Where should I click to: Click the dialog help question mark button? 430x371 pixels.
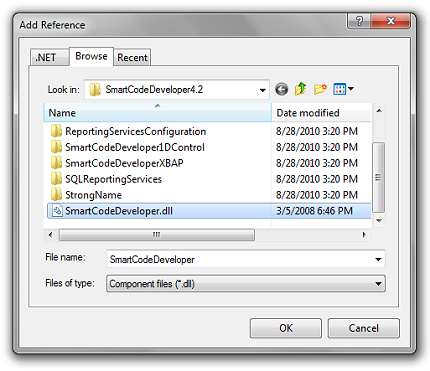click(359, 21)
